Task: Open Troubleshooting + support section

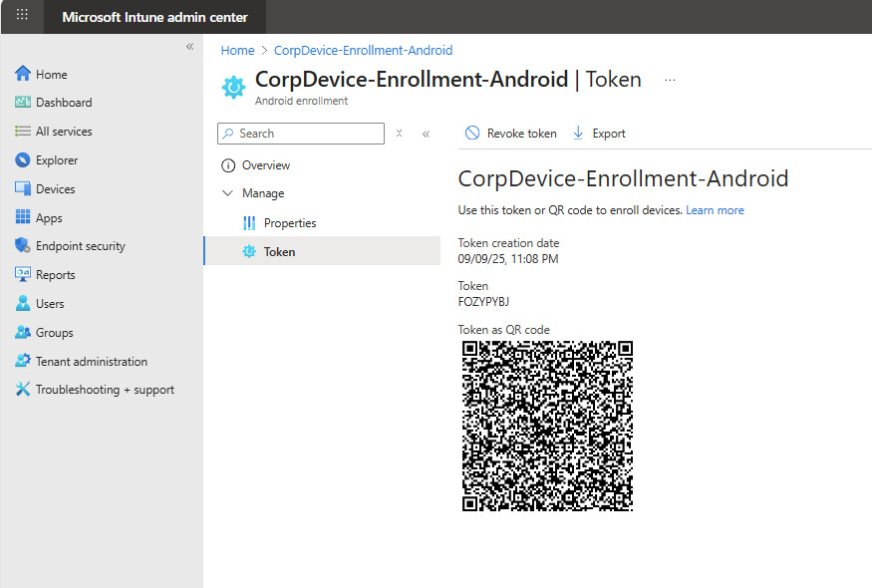Action: click(x=104, y=390)
